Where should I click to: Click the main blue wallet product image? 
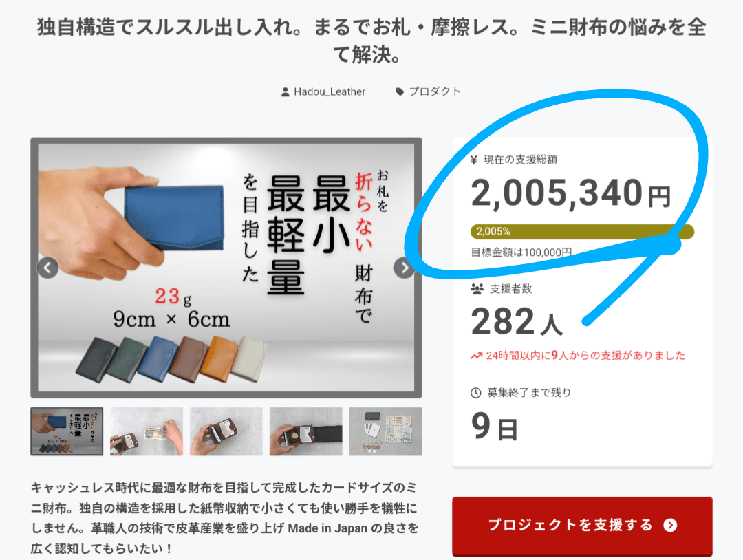(x=226, y=268)
